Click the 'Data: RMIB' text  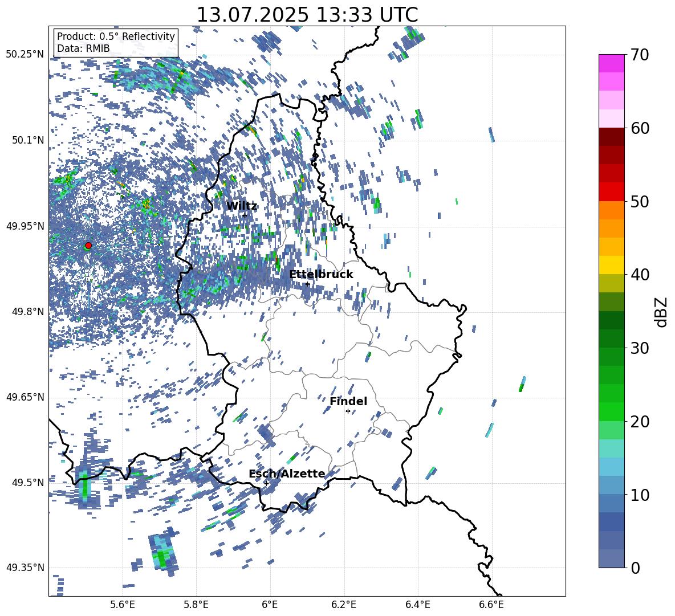pyautogui.click(x=83, y=48)
